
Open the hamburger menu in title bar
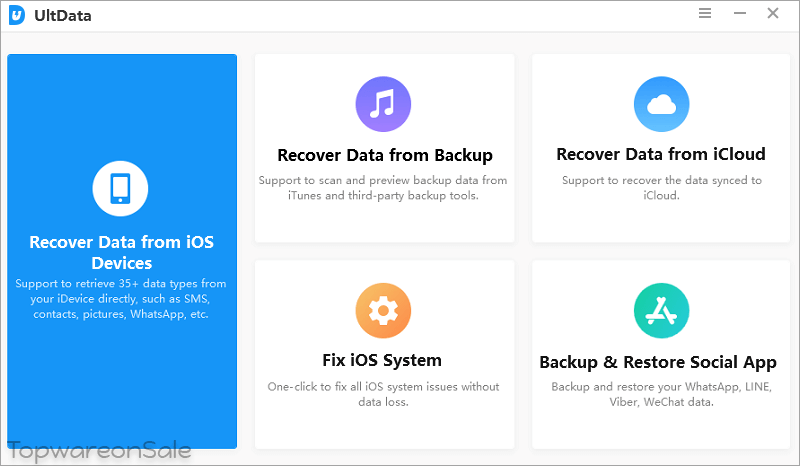point(705,13)
